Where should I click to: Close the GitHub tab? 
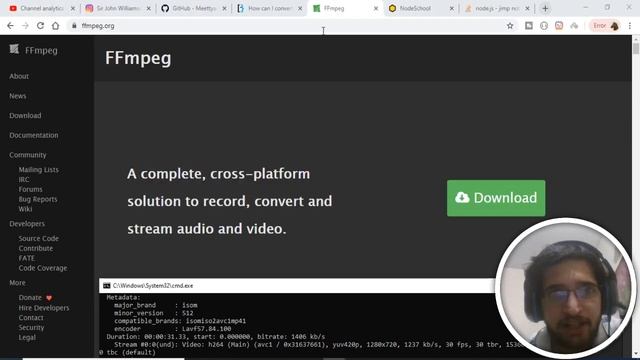[x=224, y=8]
